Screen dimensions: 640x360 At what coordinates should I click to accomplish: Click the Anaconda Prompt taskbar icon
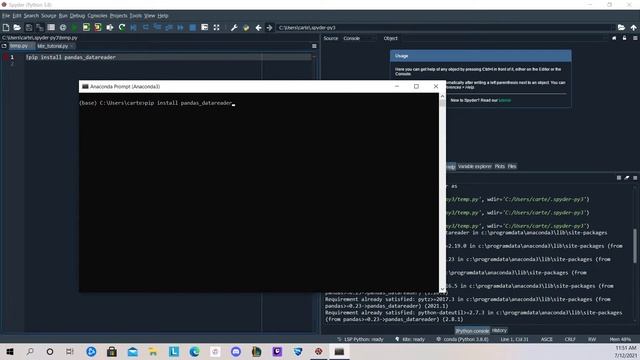[339, 351]
